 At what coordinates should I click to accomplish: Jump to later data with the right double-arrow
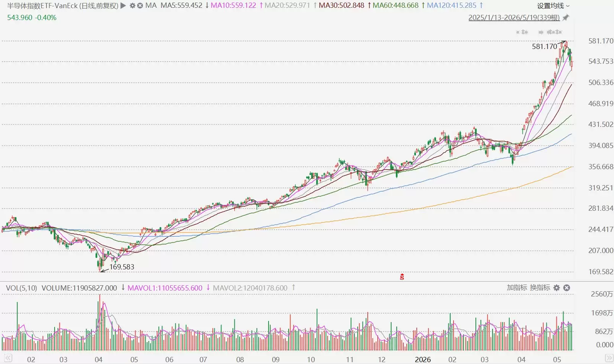(609, 358)
